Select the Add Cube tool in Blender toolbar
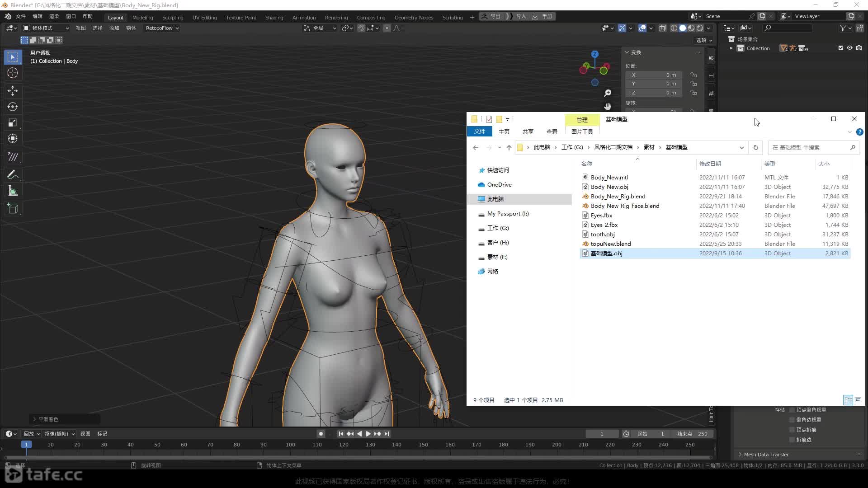868x488 pixels. (x=13, y=209)
